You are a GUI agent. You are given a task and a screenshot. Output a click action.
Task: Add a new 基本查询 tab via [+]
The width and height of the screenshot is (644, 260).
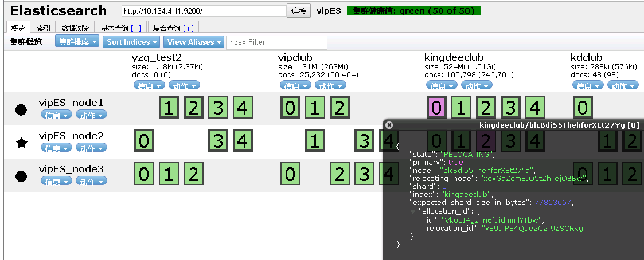(x=136, y=28)
